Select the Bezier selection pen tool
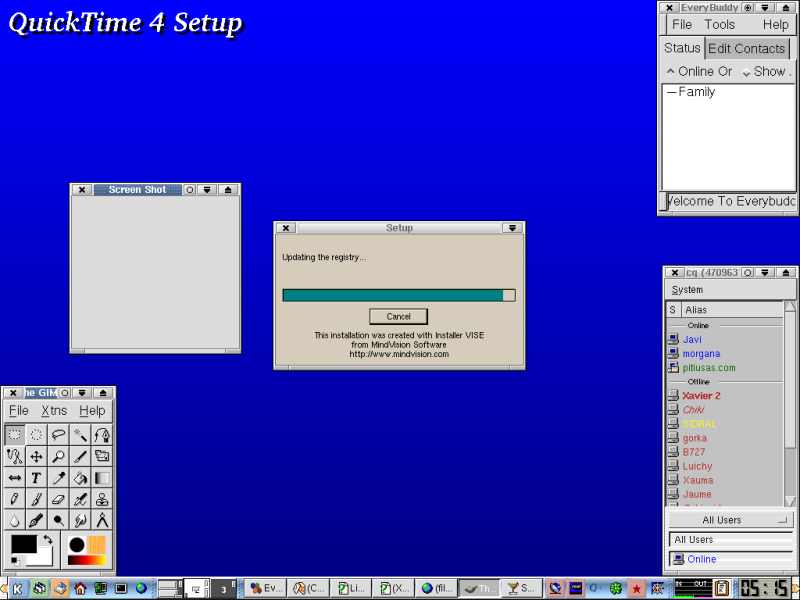Image resolution: width=800 pixels, height=600 pixels. click(102, 435)
